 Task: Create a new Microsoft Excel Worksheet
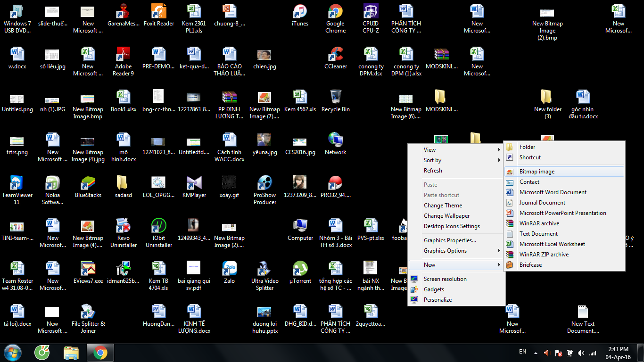coord(564,244)
